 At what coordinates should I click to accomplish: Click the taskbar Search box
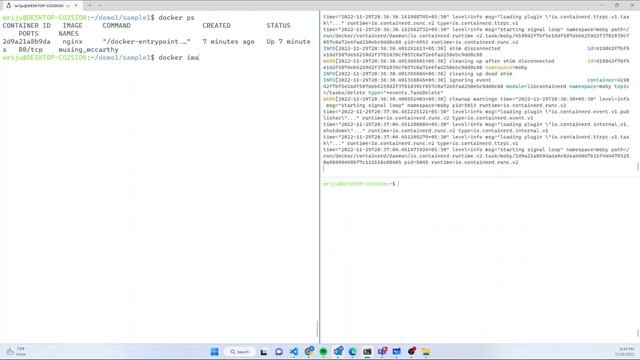click(239, 352)
